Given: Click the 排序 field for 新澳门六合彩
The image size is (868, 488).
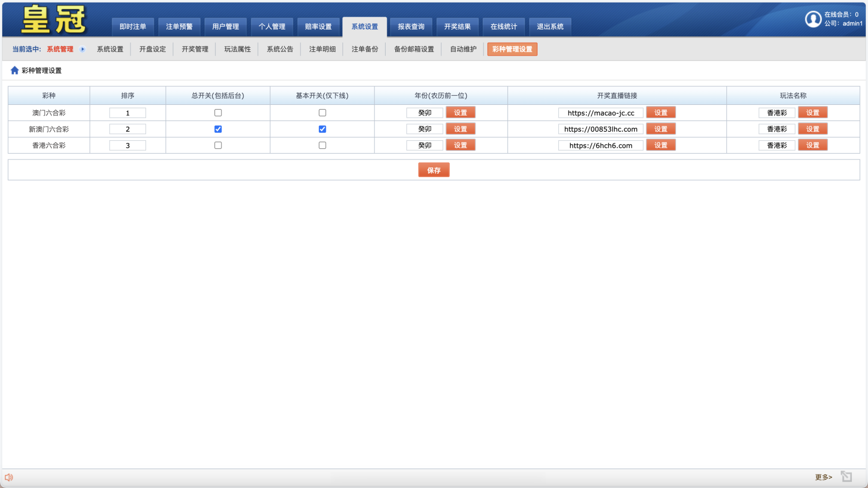Looking at the screenshot, I should [x=127, y=129].
